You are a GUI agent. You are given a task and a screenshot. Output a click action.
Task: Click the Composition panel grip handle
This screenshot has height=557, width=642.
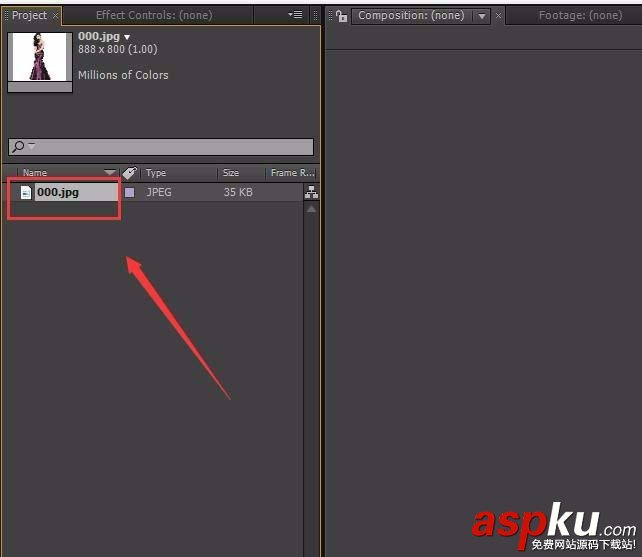tap(330, 16)
